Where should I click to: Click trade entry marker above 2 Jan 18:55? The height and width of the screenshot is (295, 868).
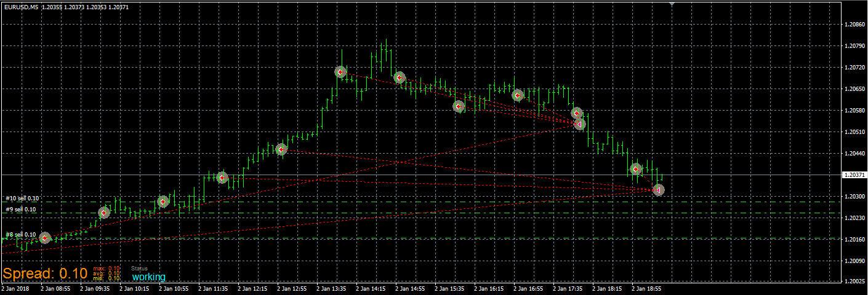click(636, 168)
